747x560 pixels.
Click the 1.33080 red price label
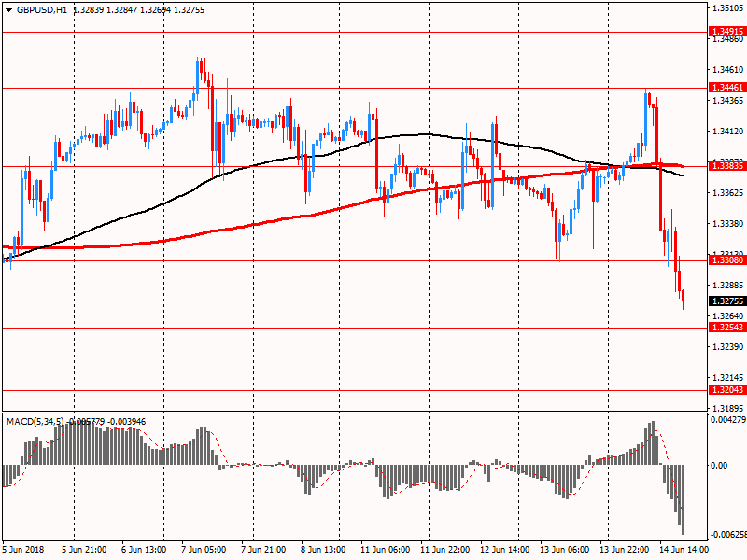pyautogui.click(x=726, y=260)
